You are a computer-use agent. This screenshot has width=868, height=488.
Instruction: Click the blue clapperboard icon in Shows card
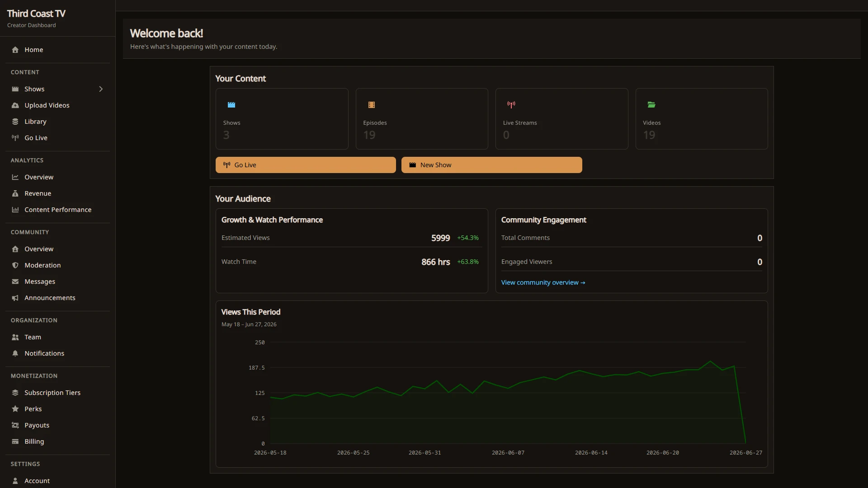(231, 105)
